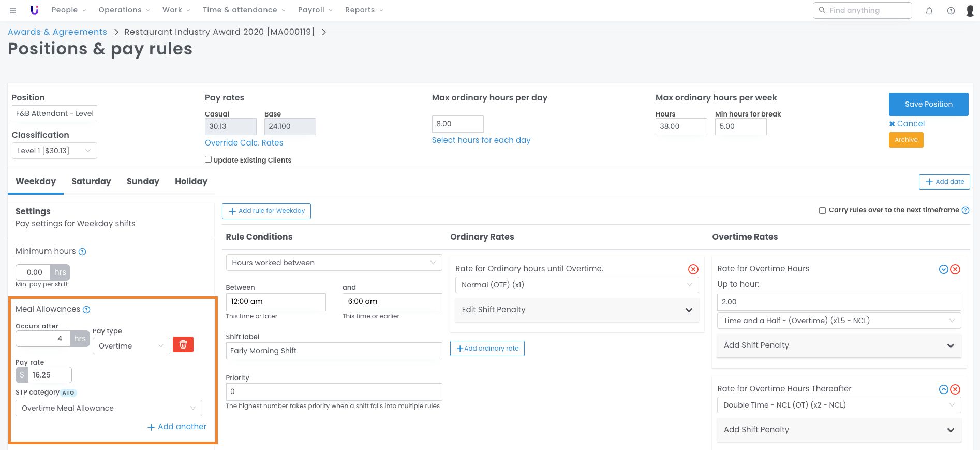Open the meal allowance Pay type dropdown
The width and height of the screenshot is (980, 450).
pyautogui.click(x=131, y=346)
